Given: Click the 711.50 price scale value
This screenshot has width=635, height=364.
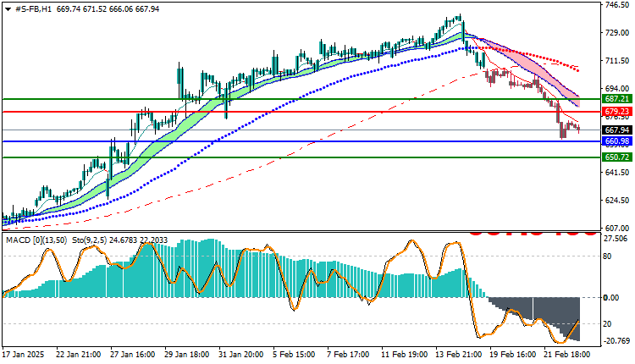Looking at the screenshot, I should tap(616, 61).
